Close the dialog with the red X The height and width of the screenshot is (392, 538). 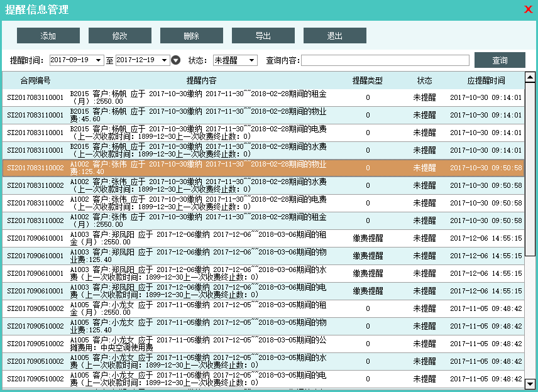(x=529, y=9)
